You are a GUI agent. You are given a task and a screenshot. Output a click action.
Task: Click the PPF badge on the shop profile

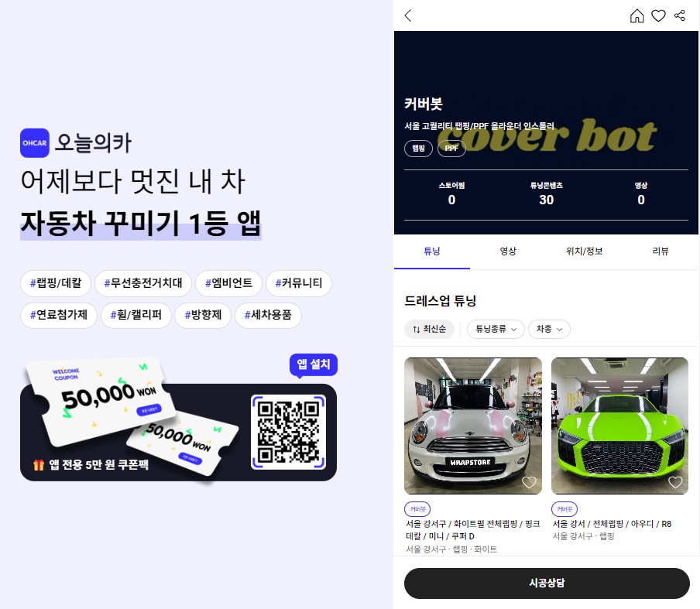click(x=451, y=149)
